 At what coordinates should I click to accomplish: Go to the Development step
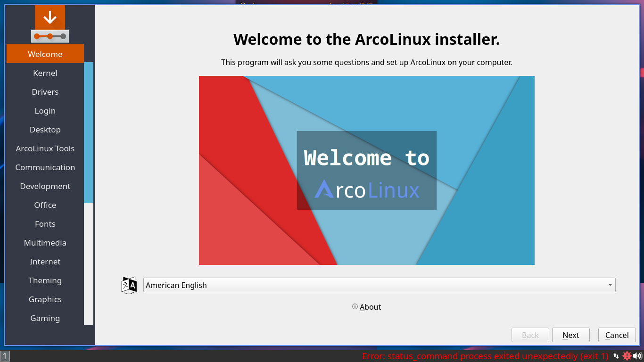tap(45, 186)
